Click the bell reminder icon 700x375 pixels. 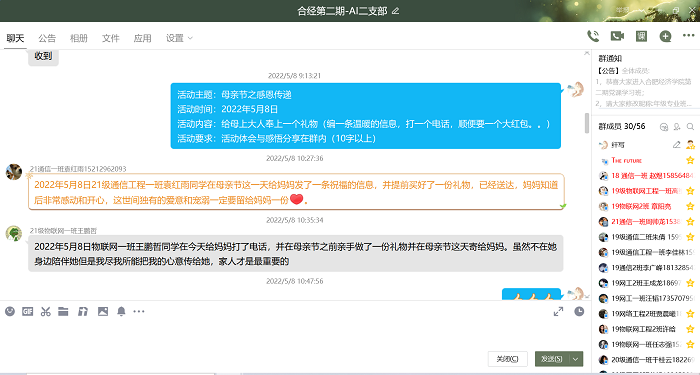pyautogui.click(x=121, y=311)
